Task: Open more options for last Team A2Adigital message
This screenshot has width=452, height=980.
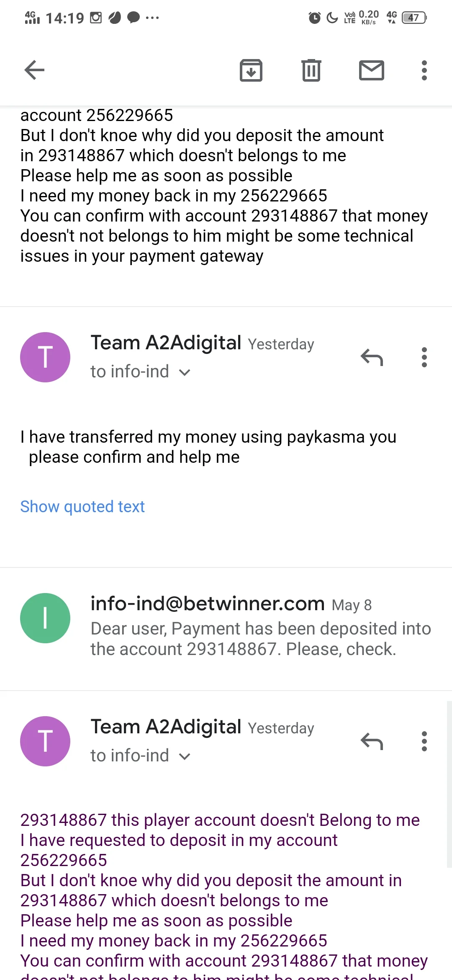Action: (x=424, y=741)
